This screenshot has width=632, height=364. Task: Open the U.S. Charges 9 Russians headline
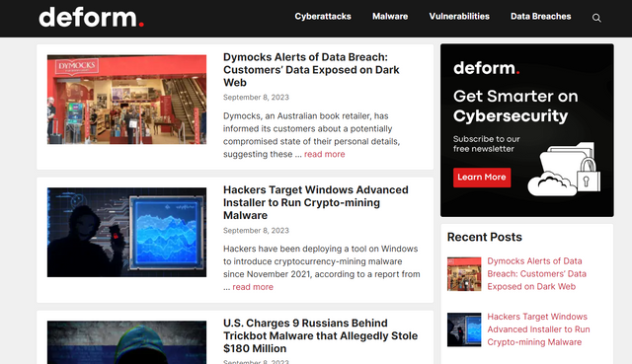pos(320,335)
